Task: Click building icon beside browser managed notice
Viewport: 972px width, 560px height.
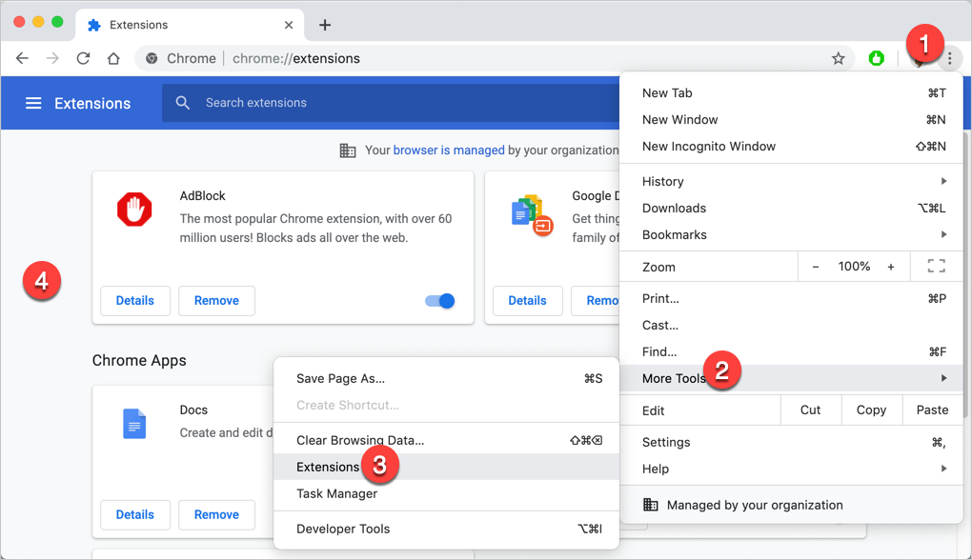Action: pyautogui.click(x=348, y=150)
